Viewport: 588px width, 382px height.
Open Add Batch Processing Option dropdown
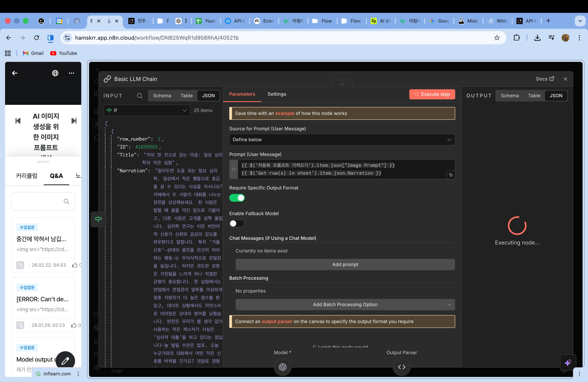[345, 304]
